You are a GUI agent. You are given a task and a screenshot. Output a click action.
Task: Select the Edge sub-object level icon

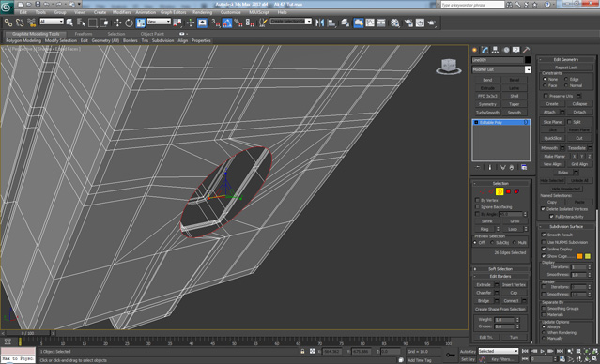[x=491, y=191]
